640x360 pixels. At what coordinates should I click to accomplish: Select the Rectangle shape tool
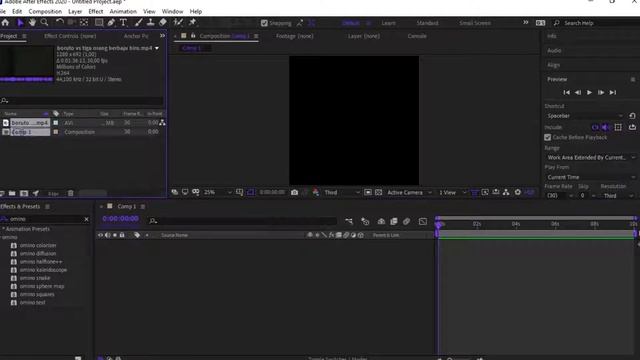pyautogui.click(x=99, y=22)
